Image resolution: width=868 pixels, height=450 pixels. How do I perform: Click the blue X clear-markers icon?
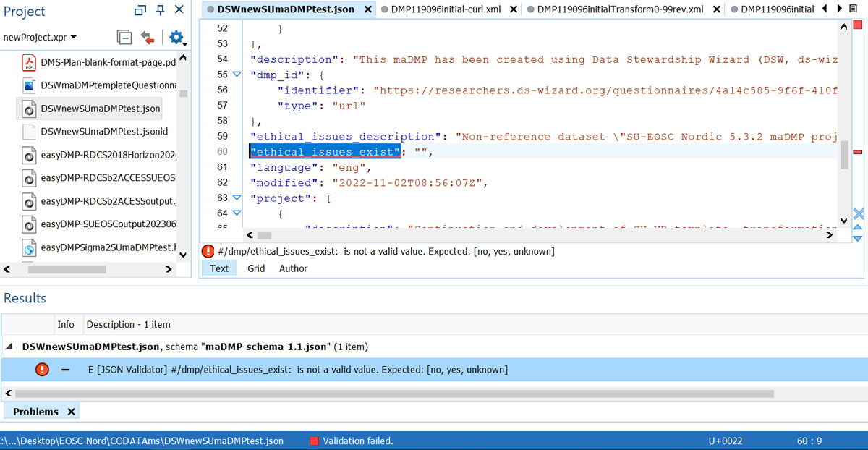(858, 213)
